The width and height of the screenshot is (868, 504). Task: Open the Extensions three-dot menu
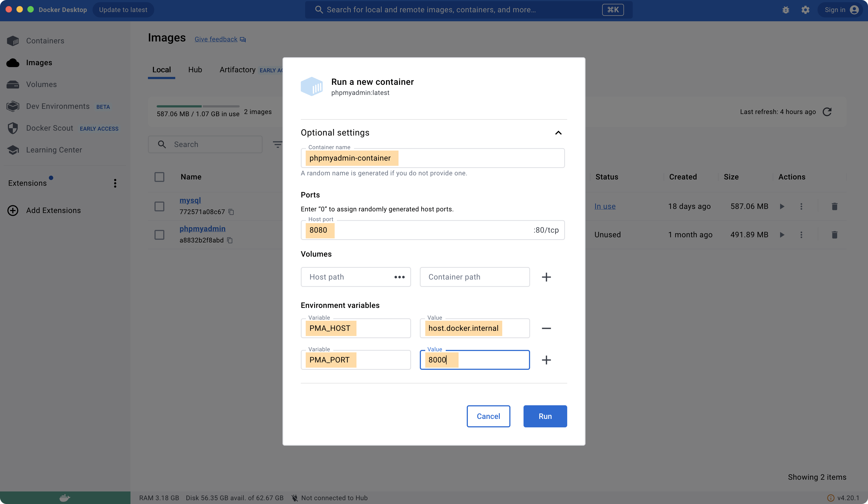tap(115, 183)
